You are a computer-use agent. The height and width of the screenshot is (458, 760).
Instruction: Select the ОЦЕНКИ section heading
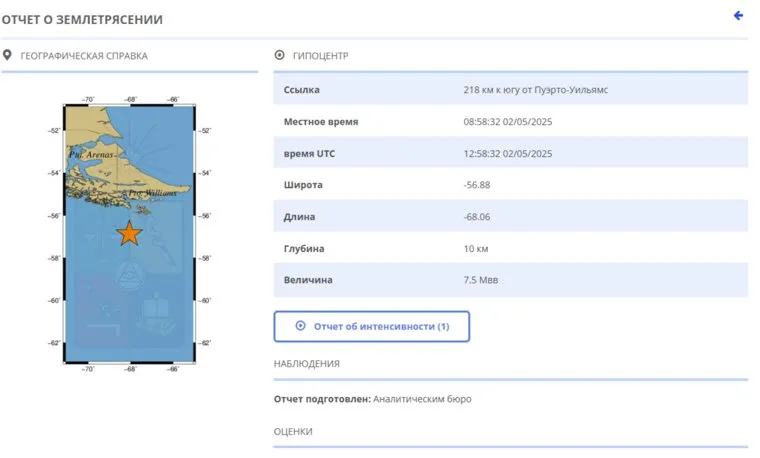293,431
